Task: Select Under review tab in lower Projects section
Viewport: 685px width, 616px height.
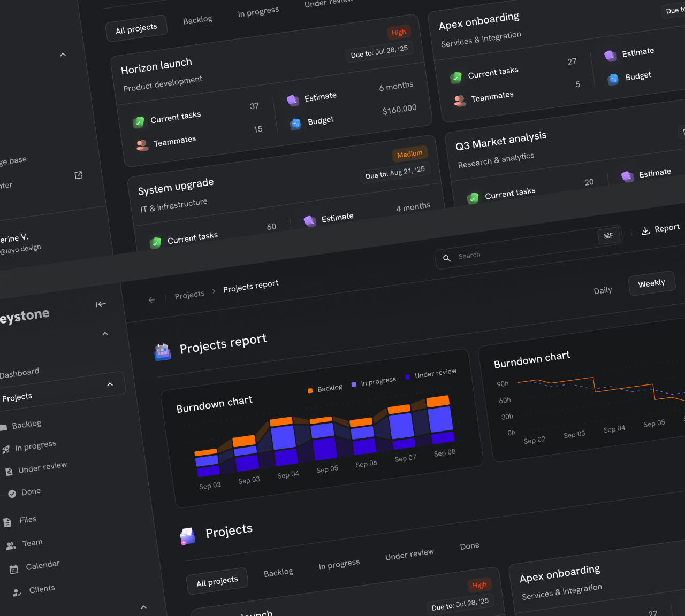Action: click(x=409, y=555)
